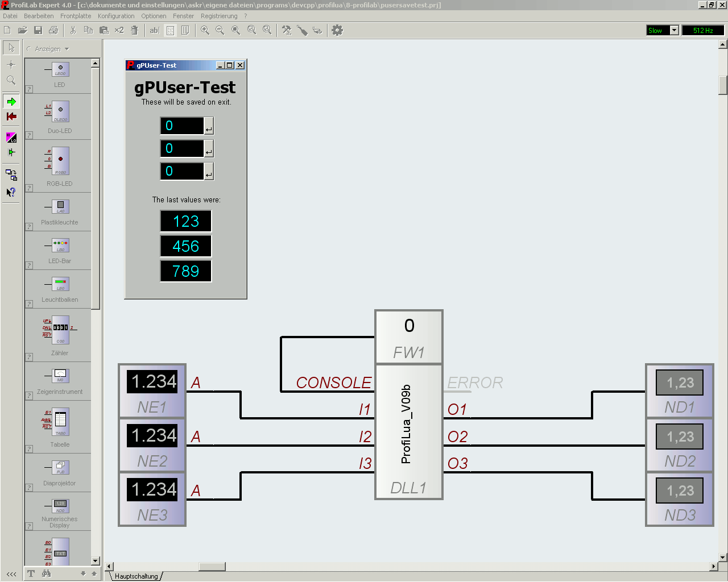Click the ND3 numeric display block
Screen dimensions: 728x582
[x=680, y=499]
